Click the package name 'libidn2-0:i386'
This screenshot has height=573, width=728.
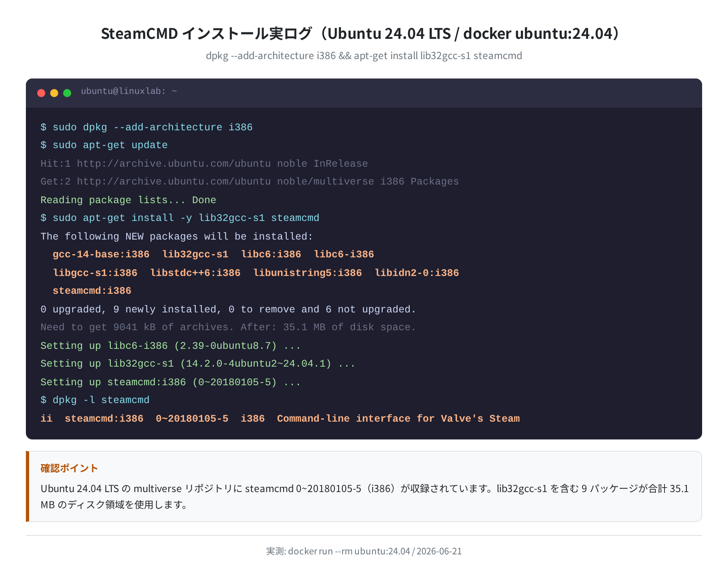(x=417, y=273)
